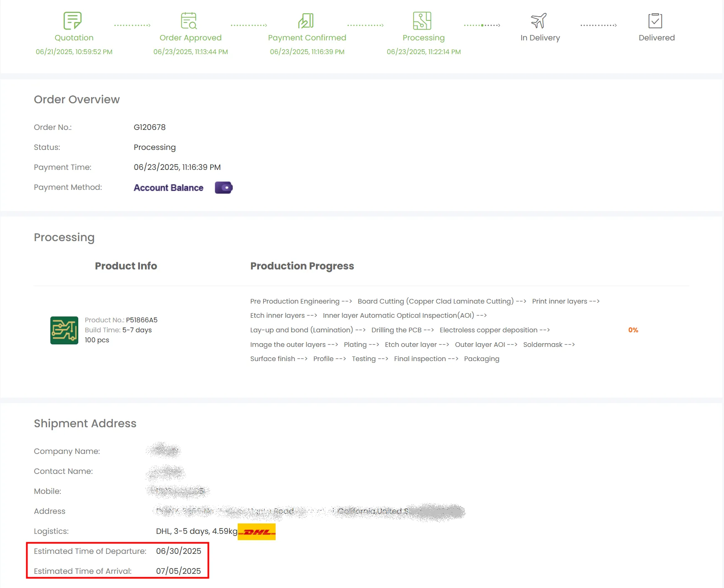The height and width of the screenshot is (588, 724).
Task: Click the Order Approved calendar icon
Action: [189, 20]
